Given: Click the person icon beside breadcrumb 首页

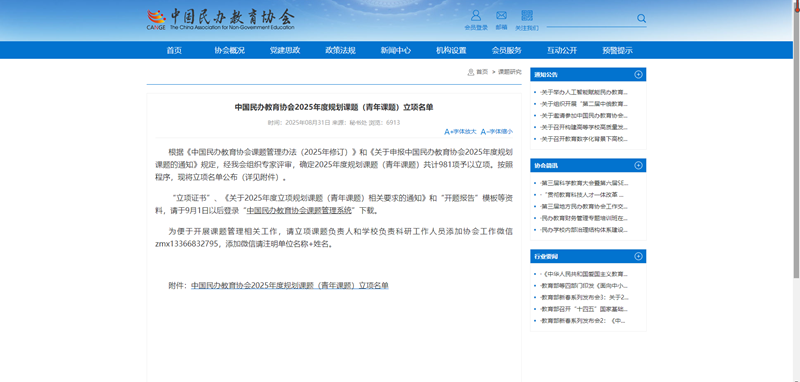Looking at the screenshot, I should [x=470, y=72].
